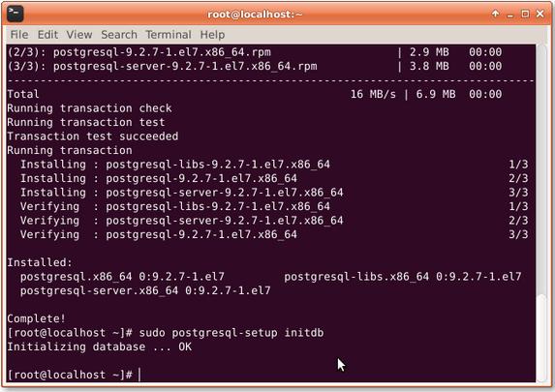
Task: Click 'postgresql-server.x86_64 0:9.2.7-1.el7' text
Action: tap(145, 290)
